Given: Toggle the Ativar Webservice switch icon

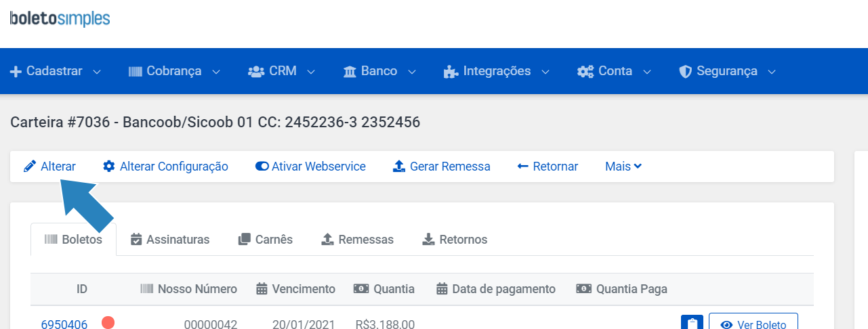Looking at the screenshot, I should [x=262, y=166].
